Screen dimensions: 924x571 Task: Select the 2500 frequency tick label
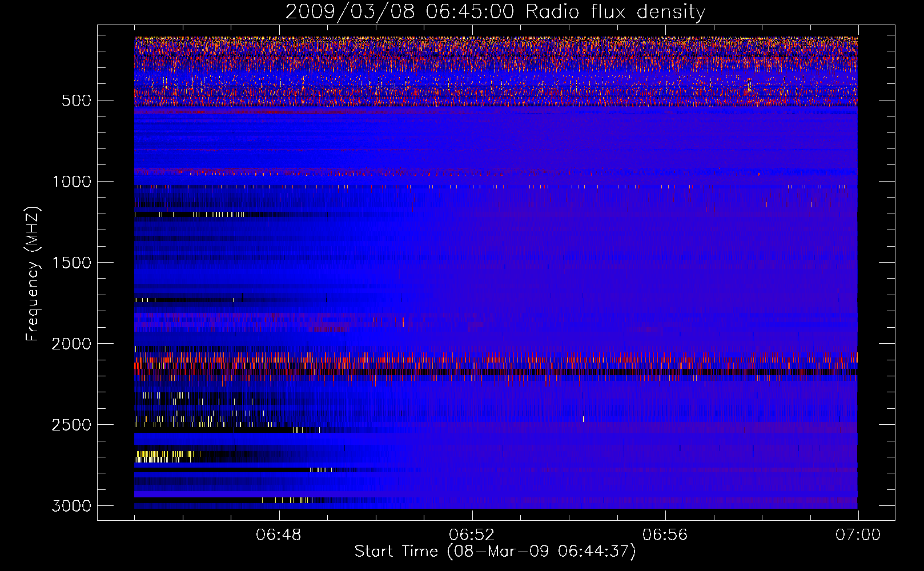71,425
